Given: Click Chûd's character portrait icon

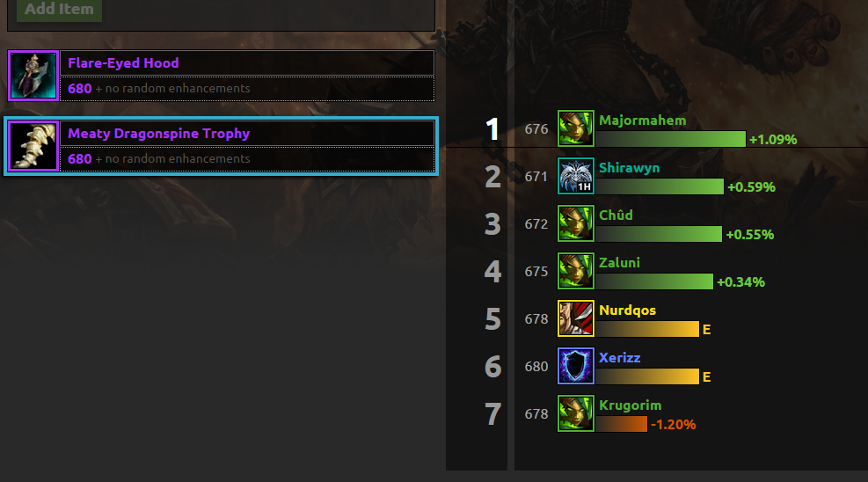Looking at the screenshot, I should pyautogui.click(x=576, y=223).
